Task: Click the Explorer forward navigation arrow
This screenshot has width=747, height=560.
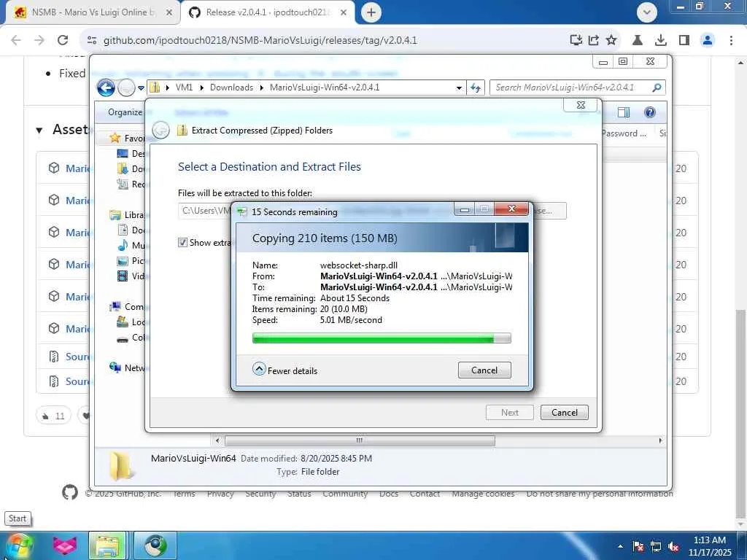Action: (x=126, y=87)
